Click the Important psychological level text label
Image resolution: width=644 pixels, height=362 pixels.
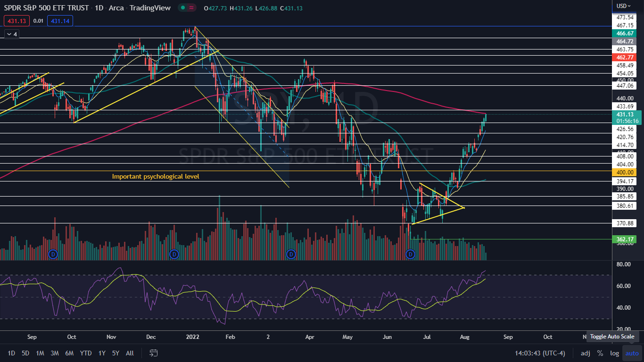pos(156,176)
